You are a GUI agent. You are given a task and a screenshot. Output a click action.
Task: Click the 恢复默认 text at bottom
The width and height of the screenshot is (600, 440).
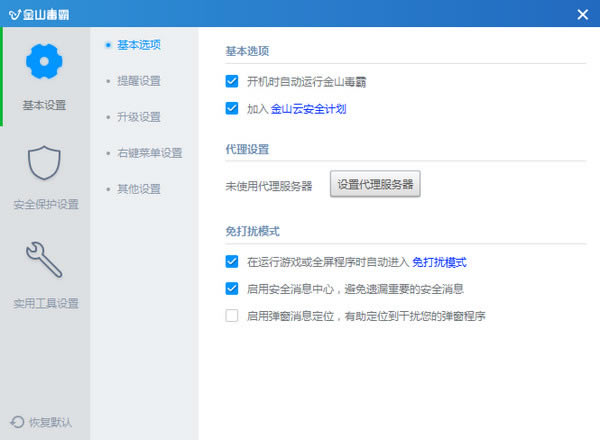(x=51, y=422)
